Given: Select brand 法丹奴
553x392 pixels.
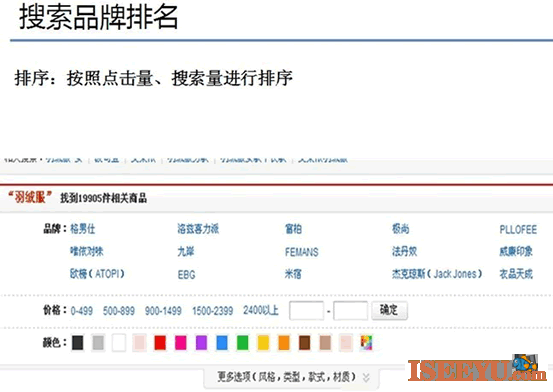Looking at the screenshot, I should pos(405,252).
